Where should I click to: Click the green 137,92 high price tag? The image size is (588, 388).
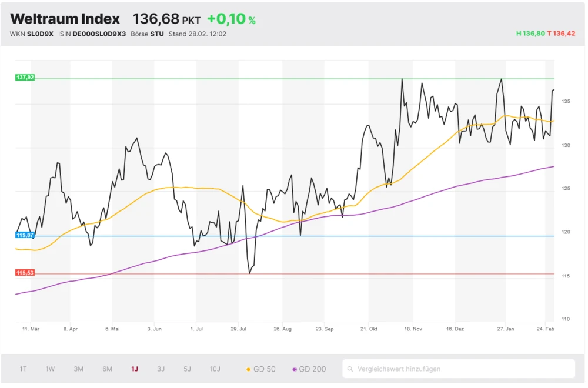(24, 77)
